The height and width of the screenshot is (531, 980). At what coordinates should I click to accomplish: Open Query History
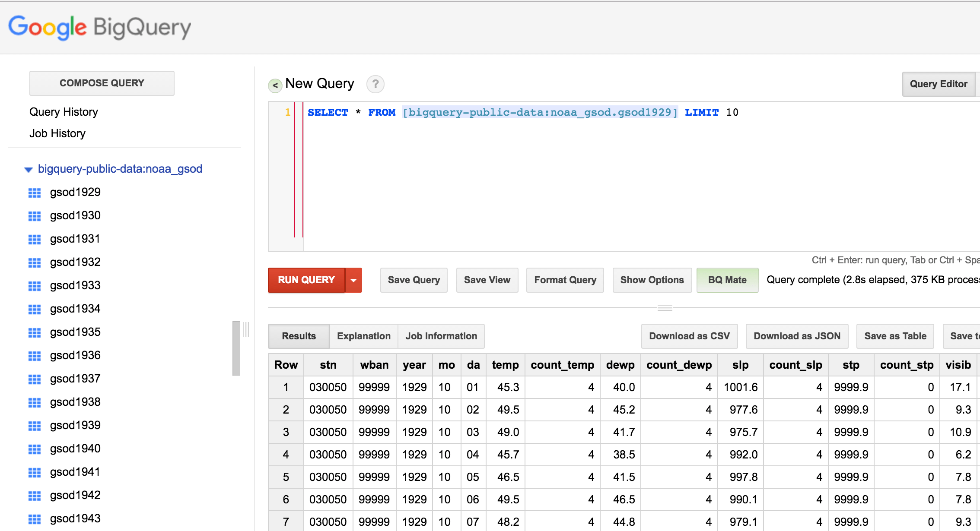tap(64, 112)
